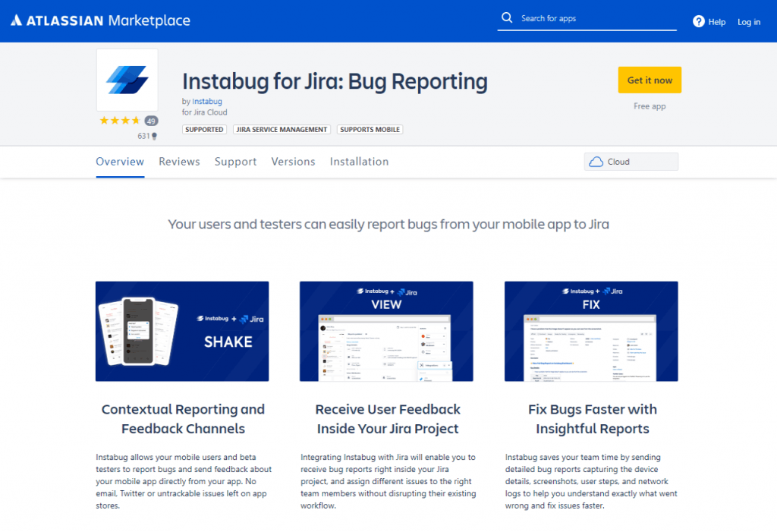Open the Cloud hosting dropdown

coord(631,162)
